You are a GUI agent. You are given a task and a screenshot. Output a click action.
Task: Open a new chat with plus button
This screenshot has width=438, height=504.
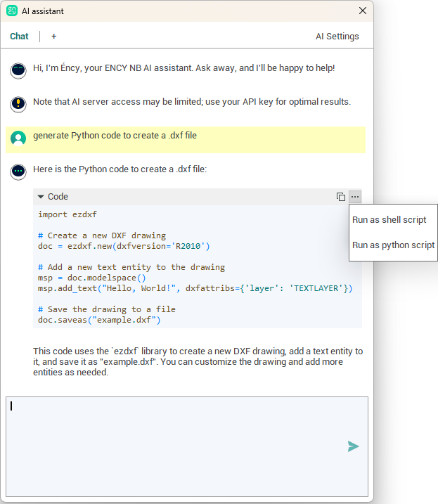pos(54,37)
